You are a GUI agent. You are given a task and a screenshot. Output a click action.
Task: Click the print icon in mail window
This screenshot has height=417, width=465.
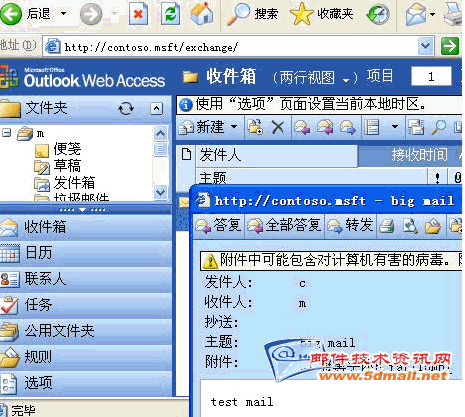[x=387, y=226]
